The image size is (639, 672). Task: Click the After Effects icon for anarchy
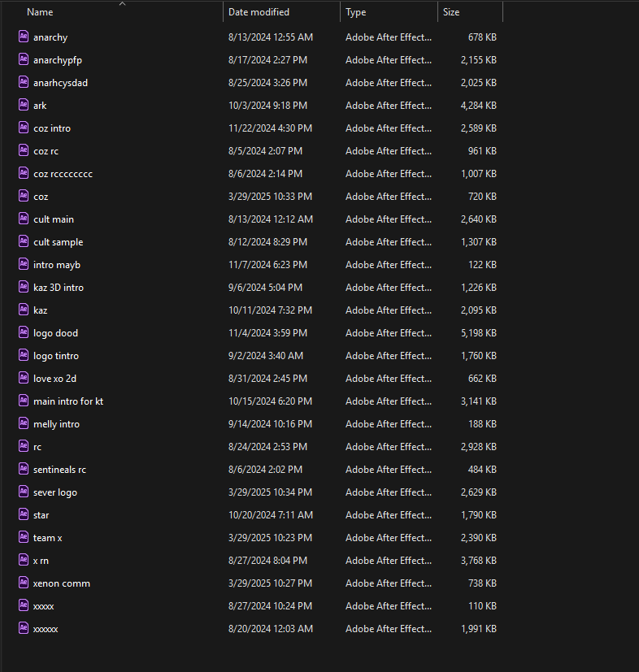(x=24, y=37)
